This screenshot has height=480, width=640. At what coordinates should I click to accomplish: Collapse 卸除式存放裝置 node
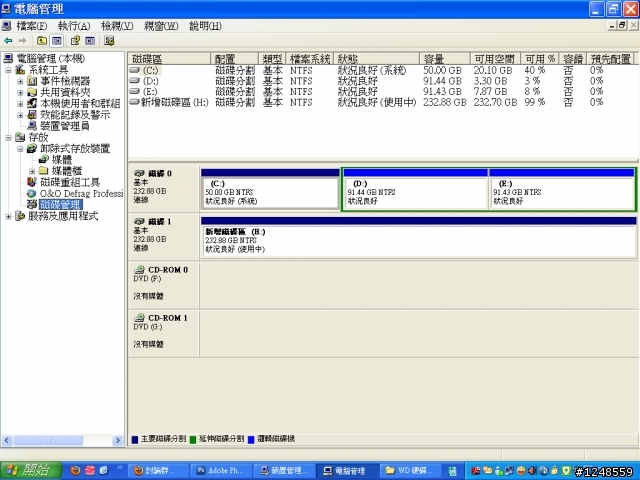[x=20, y=149]
